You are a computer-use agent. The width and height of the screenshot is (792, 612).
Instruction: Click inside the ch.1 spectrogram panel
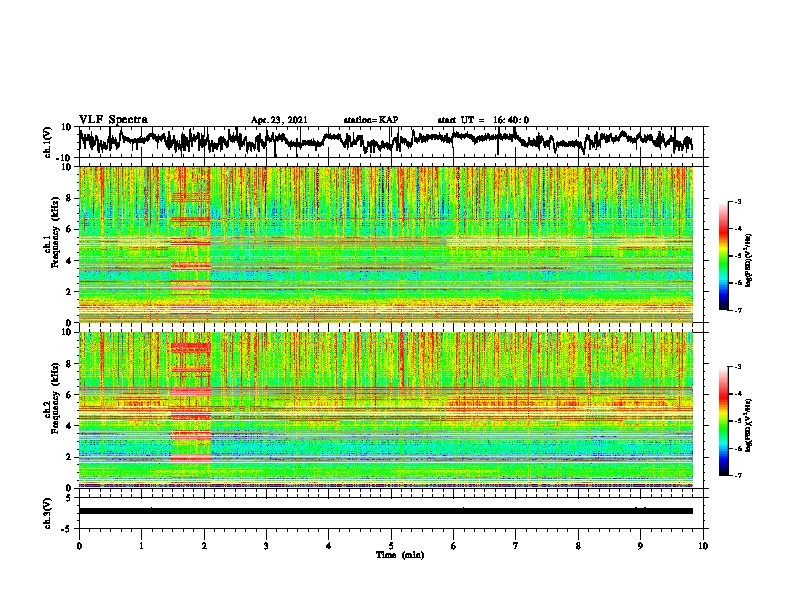[x=385, y=244]
